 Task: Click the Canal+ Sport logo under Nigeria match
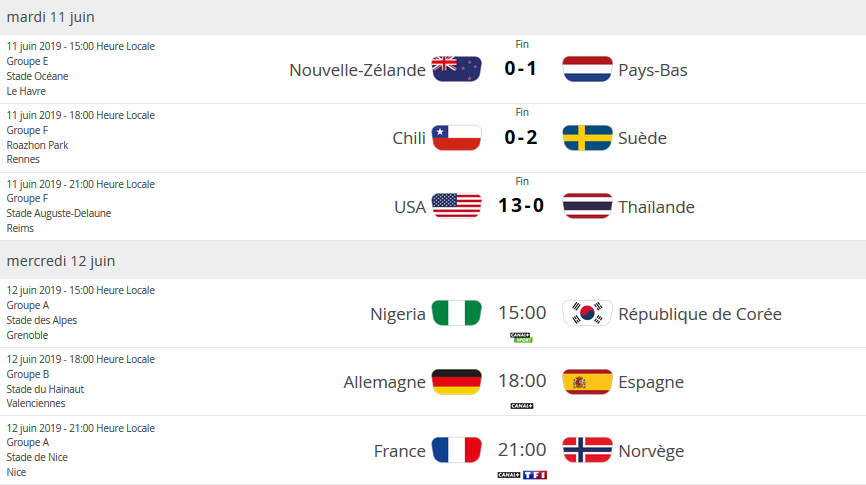pyautogui.click(x=521, y=337)
